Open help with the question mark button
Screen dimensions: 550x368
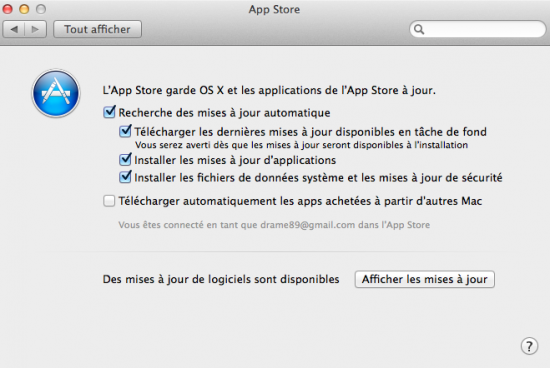point(529,347)
